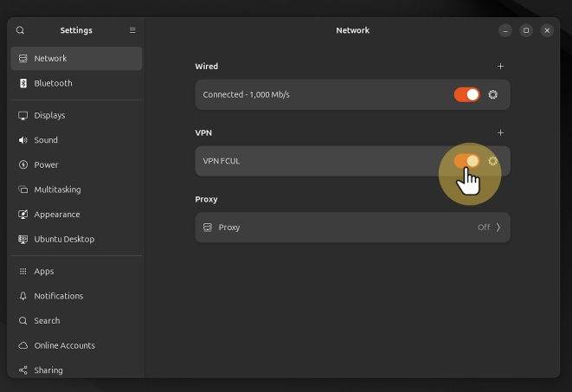Click the Bluetooth icon
Screen dimensions: 572x392
point(23,83)
